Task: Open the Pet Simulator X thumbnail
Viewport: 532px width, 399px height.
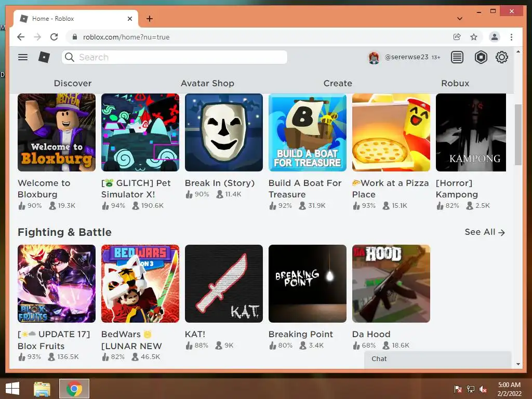Action: [x=140, y=132]
